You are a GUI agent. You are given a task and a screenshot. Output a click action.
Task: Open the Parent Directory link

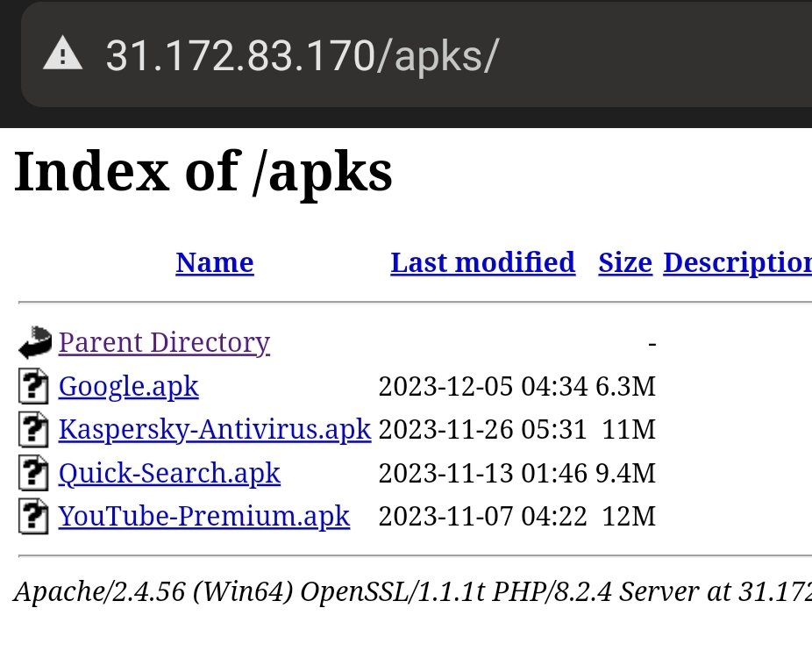click(x=164, y=343)
